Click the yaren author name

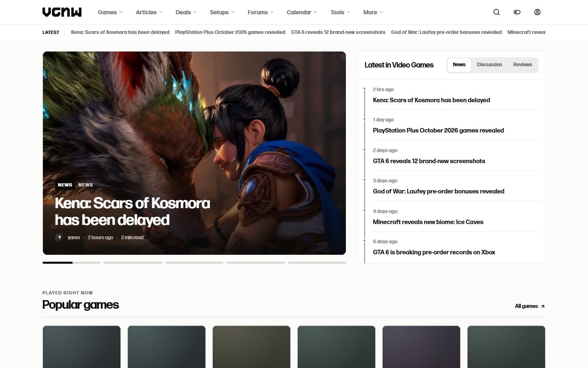pyautogui.click(x=73, y=238)
